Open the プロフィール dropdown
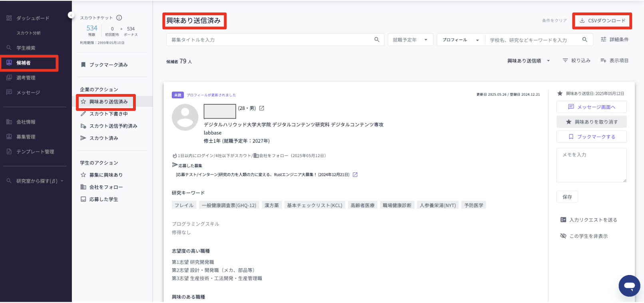Image resolution: width=644 pixels, height=303 pixels. click(x=461, y=40)
